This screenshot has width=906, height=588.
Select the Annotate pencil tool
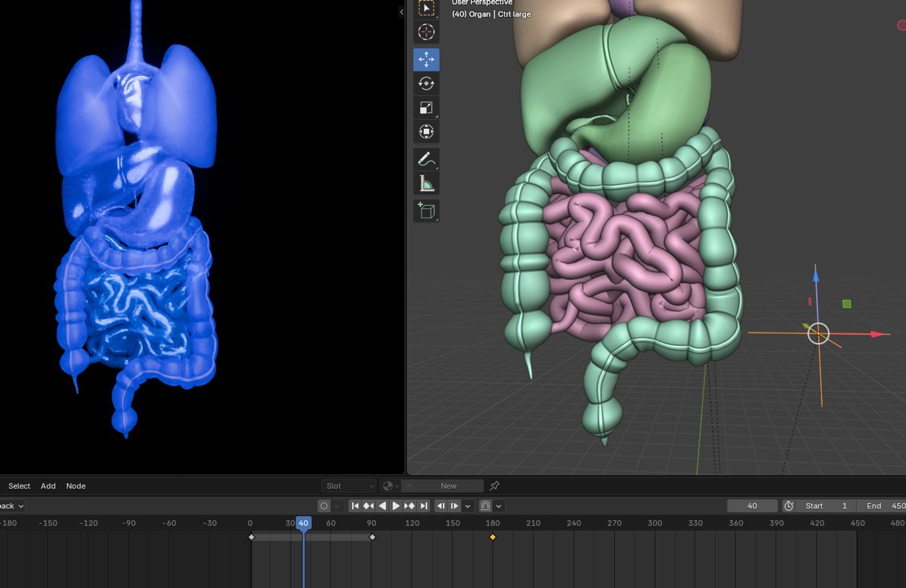pyautogui.click(x=426, y=160)
